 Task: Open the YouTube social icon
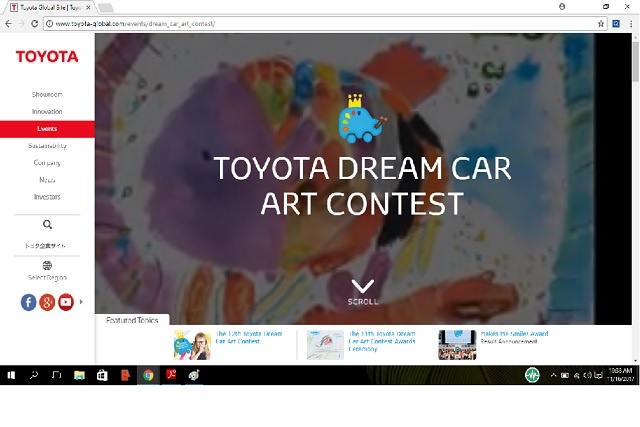[x=66, y=302]
